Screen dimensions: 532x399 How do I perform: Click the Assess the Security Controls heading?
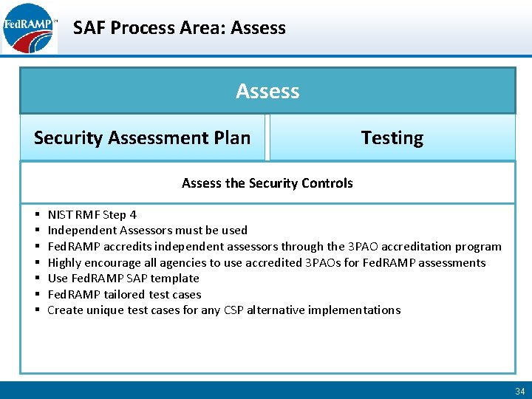pyautogui.click(x=267, y=183)
